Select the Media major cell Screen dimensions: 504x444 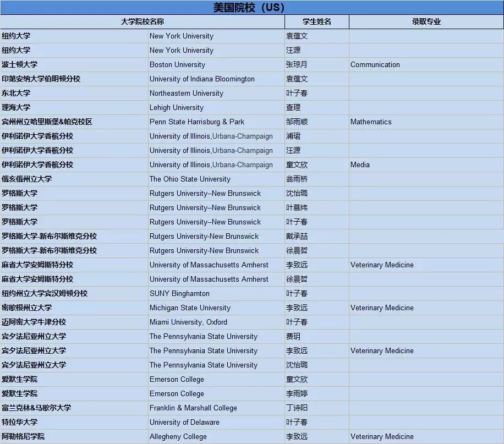coord(426,165)
